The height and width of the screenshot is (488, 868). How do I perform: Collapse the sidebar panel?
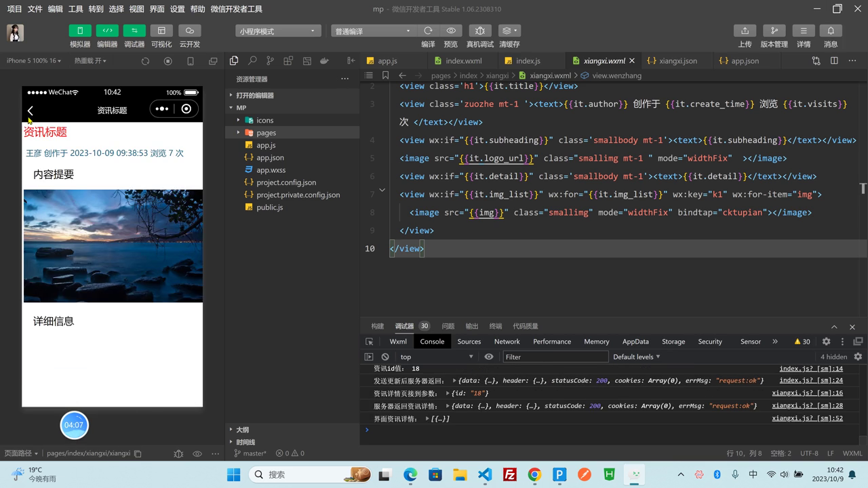click(x=351, y=61)
